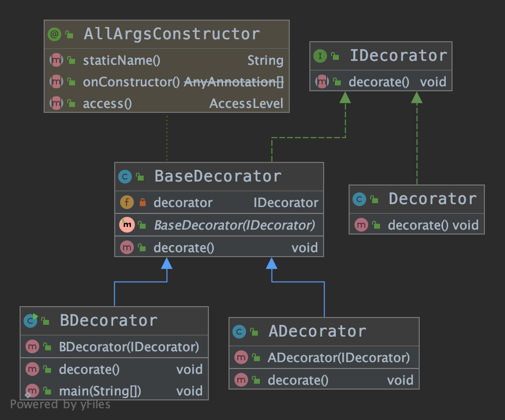Click the highlighted constructor icon in BaseDecorator
The image size is (505, 420).
127,225
